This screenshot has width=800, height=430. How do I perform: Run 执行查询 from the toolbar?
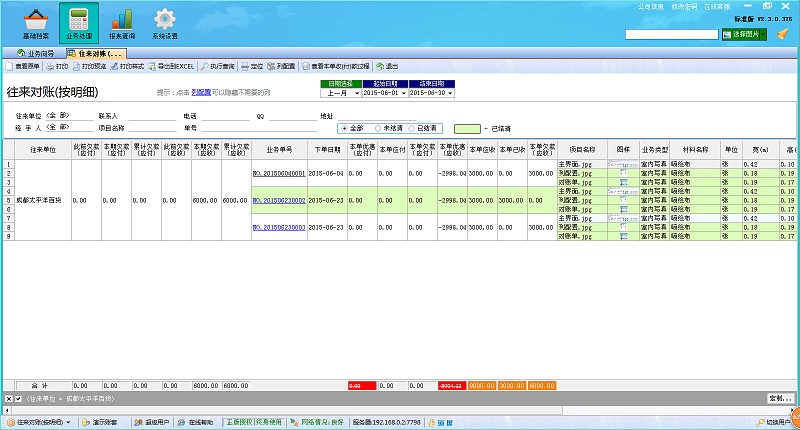click(x=217, y=66)
